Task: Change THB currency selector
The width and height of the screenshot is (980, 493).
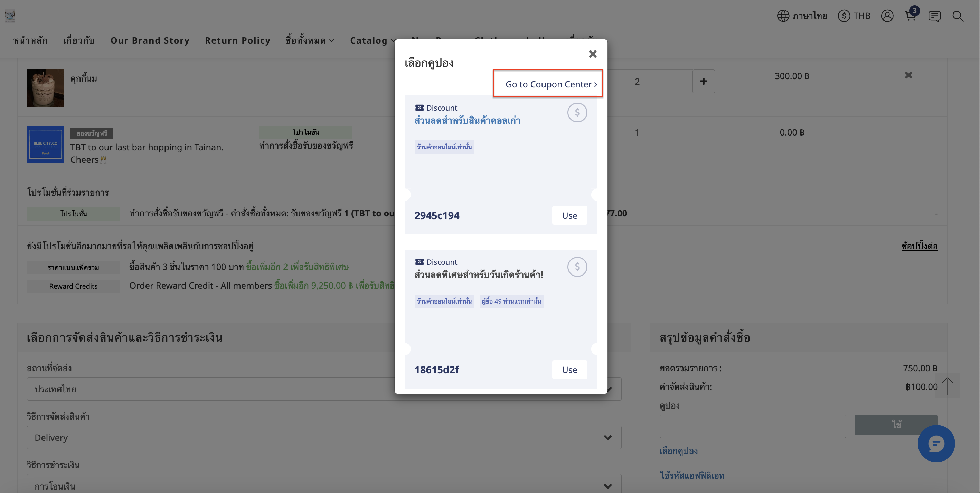Action: point(854,16)
